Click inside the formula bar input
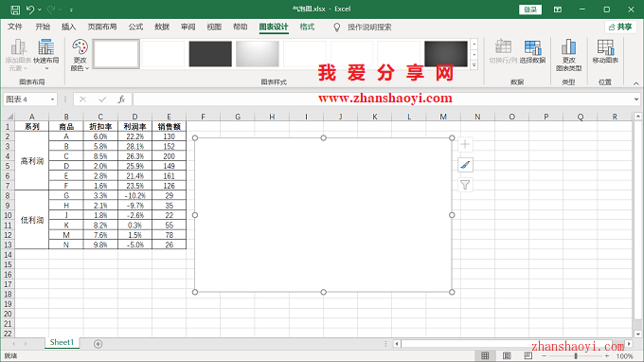Image resolution: width=644 pixels, height=362 pixels. [382, 100]
